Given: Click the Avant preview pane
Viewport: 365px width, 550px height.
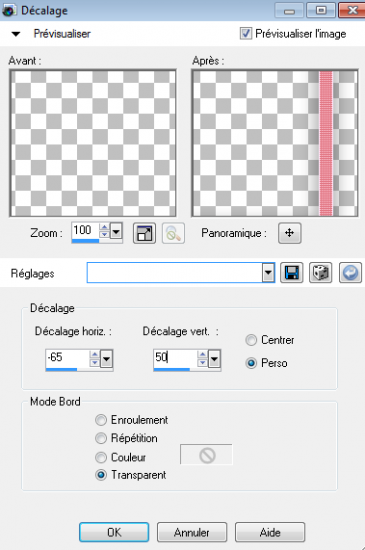Looking at the screenshot, I should (x=93, y=143).
